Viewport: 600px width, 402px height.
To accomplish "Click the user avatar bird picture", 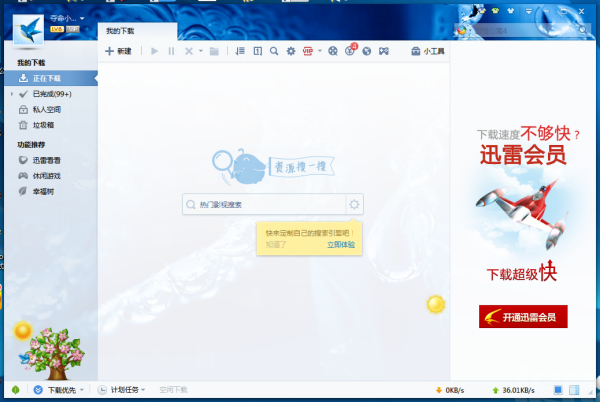I will [28, 30].
